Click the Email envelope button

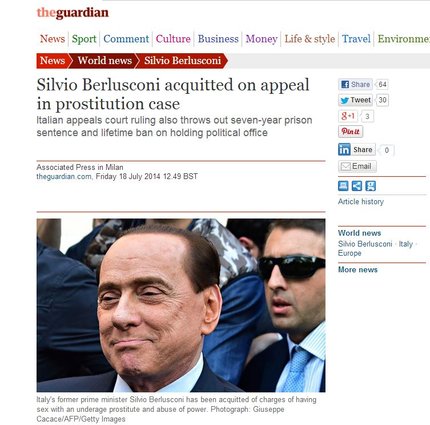pos(357,166)
